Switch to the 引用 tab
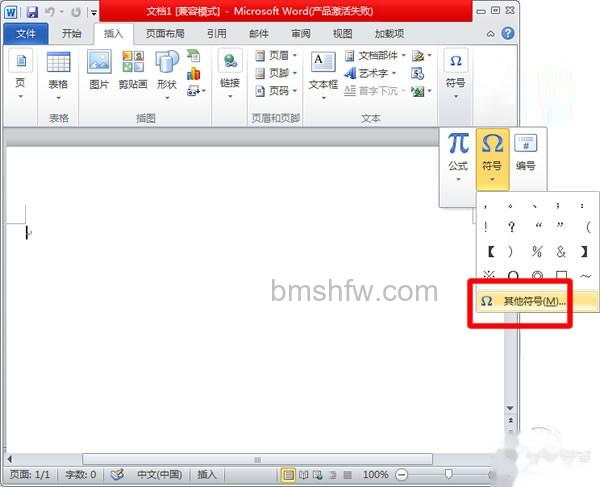 click(x=217, y=34)
